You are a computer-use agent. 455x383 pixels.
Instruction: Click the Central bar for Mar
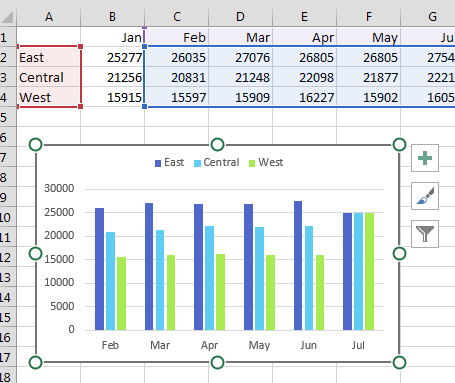(160, 280)
